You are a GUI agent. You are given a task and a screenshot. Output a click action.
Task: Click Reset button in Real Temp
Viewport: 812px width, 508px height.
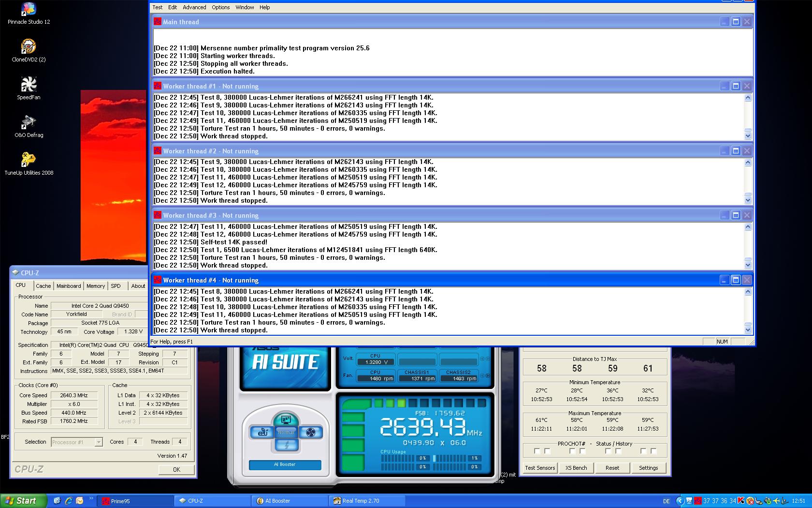tap(612, 468)
